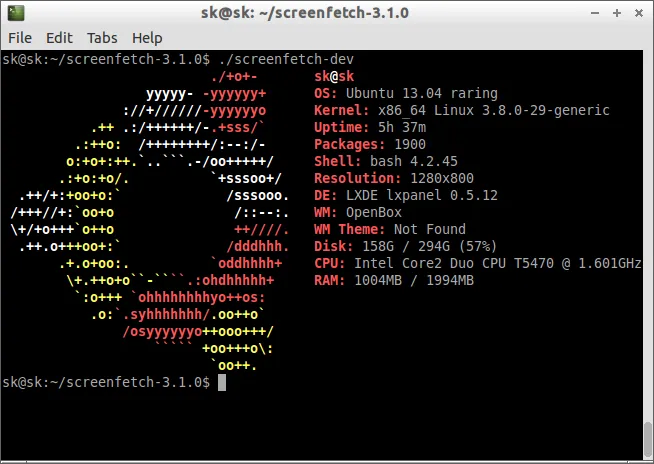This screenshot has width=654, height=464.
Task: Click the RAM value 1004MB / 1994MB
Action: pos(414,280)
